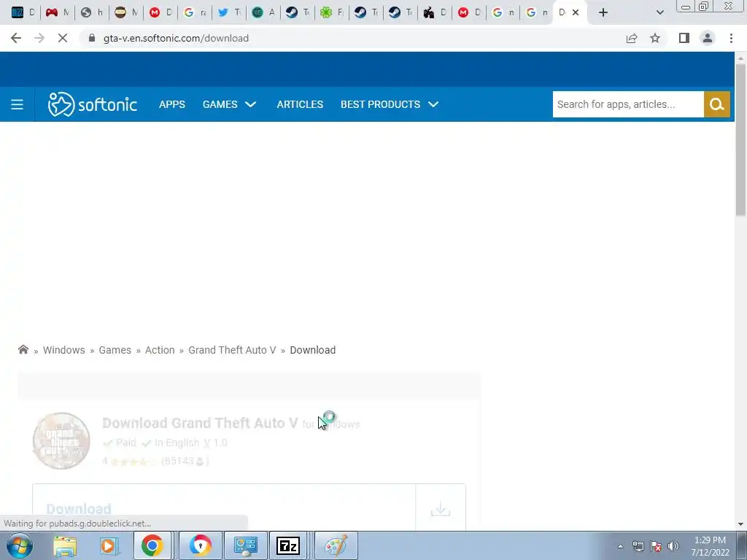Click the lock icon in the address bar
The height and width of the screenshot is (560, 747).
(x=92, y=38)
